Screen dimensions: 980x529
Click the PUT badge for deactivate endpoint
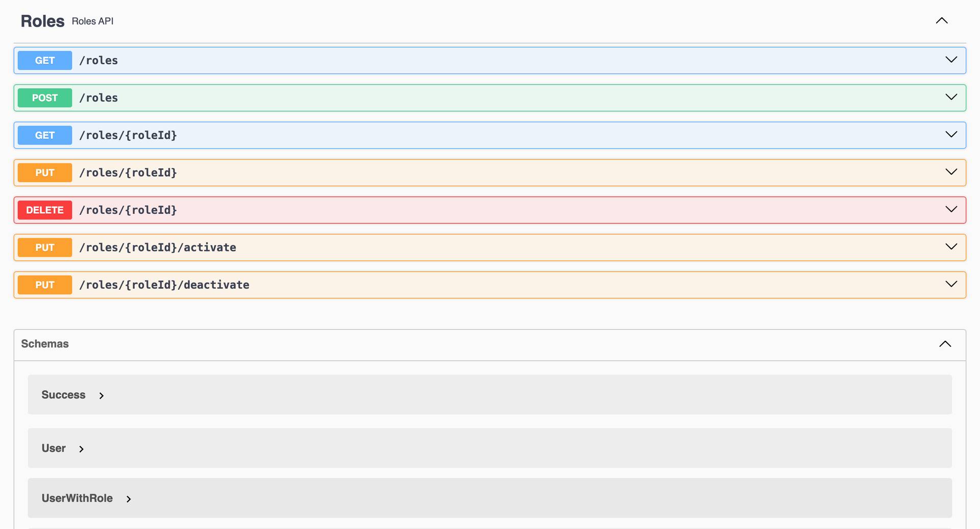pos(45,285)
